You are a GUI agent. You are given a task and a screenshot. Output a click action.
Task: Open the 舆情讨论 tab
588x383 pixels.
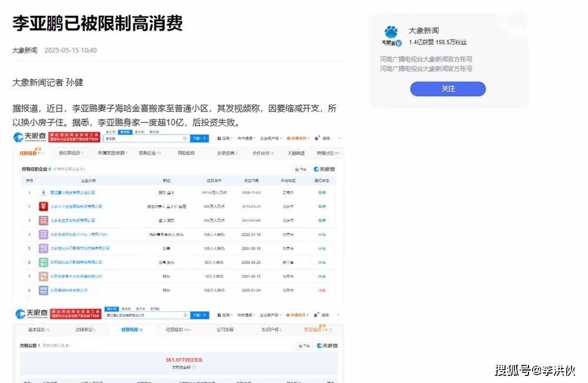point(328,153)
